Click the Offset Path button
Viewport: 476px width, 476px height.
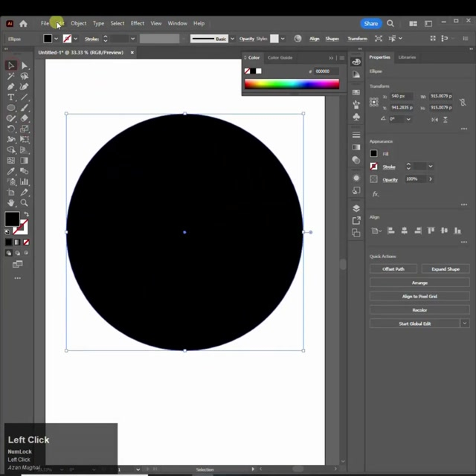[393, 268]
